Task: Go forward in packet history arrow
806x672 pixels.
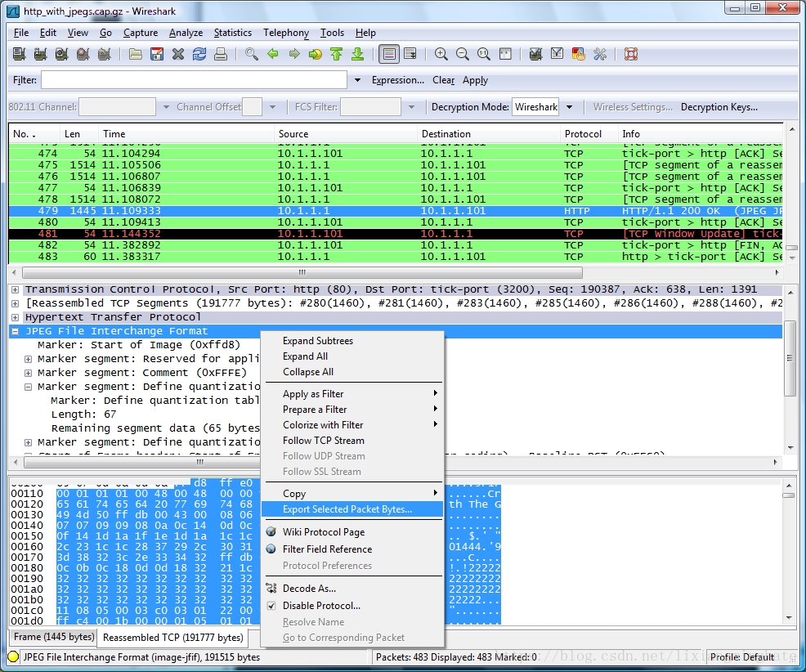Action: pos(294,54)
